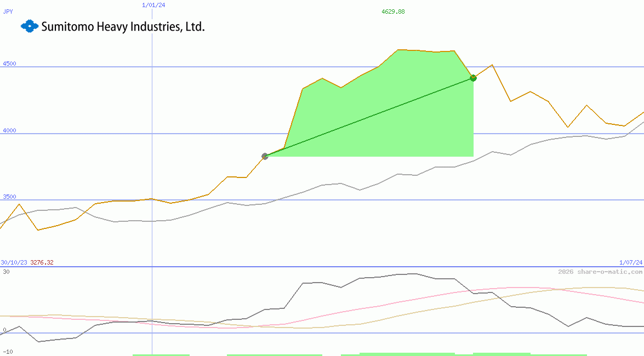Click the indicator axis label -10
This screenshot has height=356, width=644.
click(x=8, y=352)
